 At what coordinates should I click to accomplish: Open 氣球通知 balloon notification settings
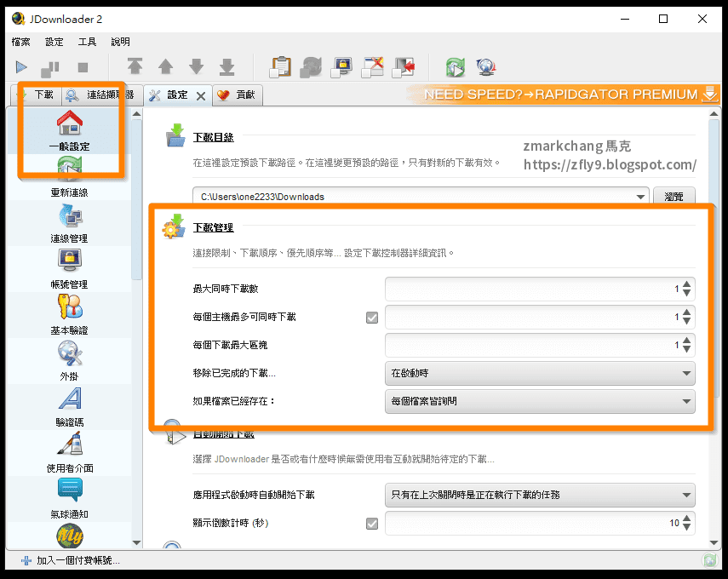[x=70, y=499]
